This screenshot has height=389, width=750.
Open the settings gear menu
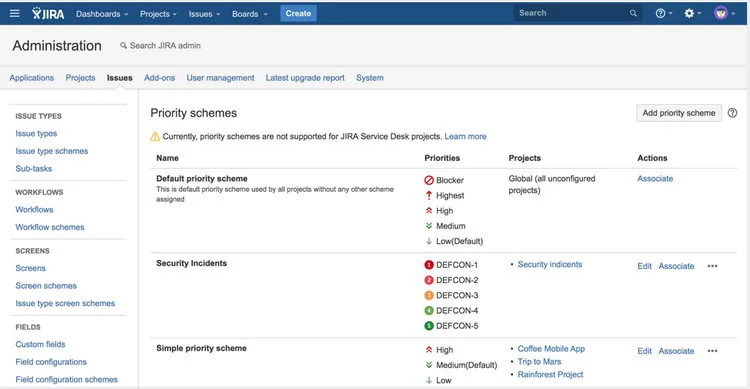pos(692,13)
